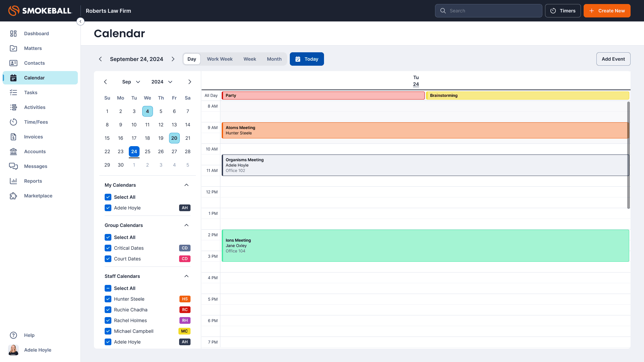Click the Create New button
This screenshot has width=644, height=362.
point(607,11)
